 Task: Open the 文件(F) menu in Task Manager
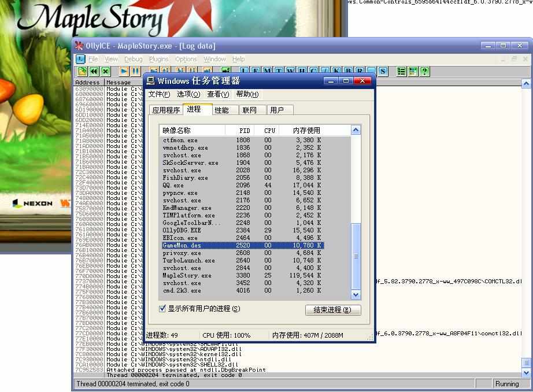[159, 94]
